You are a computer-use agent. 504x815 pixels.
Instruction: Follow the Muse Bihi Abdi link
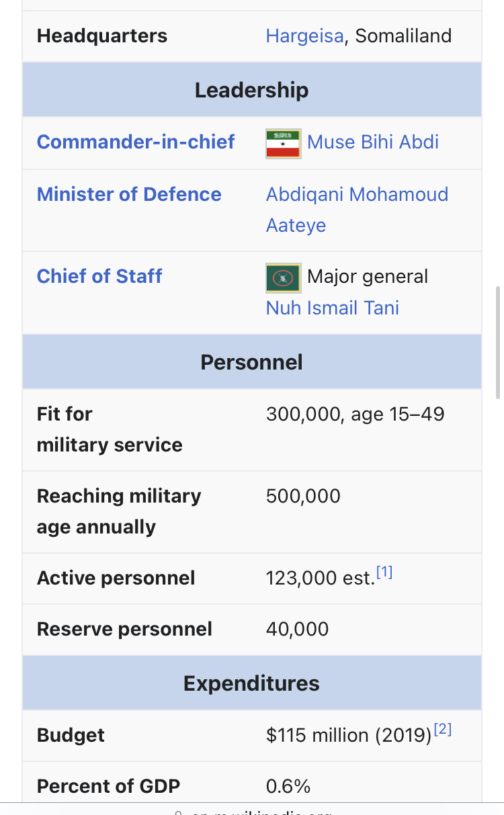pyautogui.click(x=373, y=142)
